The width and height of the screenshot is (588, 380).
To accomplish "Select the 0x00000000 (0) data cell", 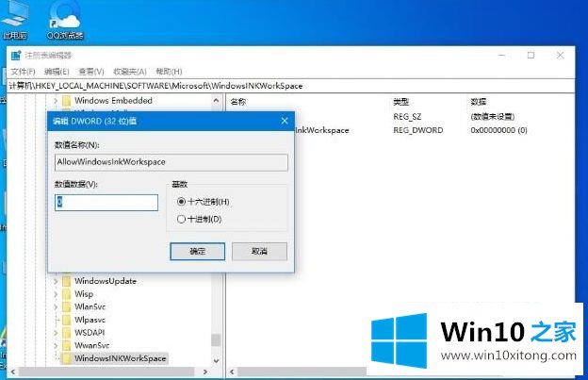I will click(499, 130).
